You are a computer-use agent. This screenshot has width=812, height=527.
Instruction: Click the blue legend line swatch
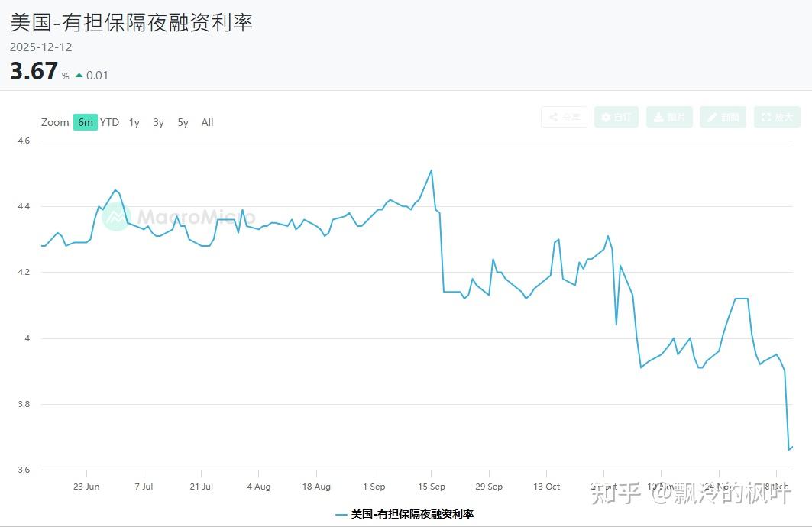tap(341, 514)
